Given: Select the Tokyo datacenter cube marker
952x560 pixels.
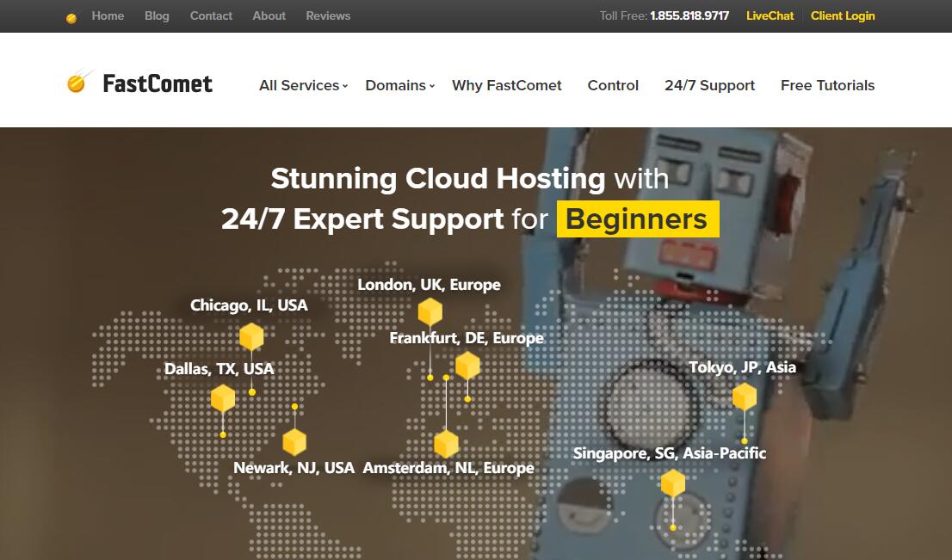Looking at the screenshot, I should 745,397.
